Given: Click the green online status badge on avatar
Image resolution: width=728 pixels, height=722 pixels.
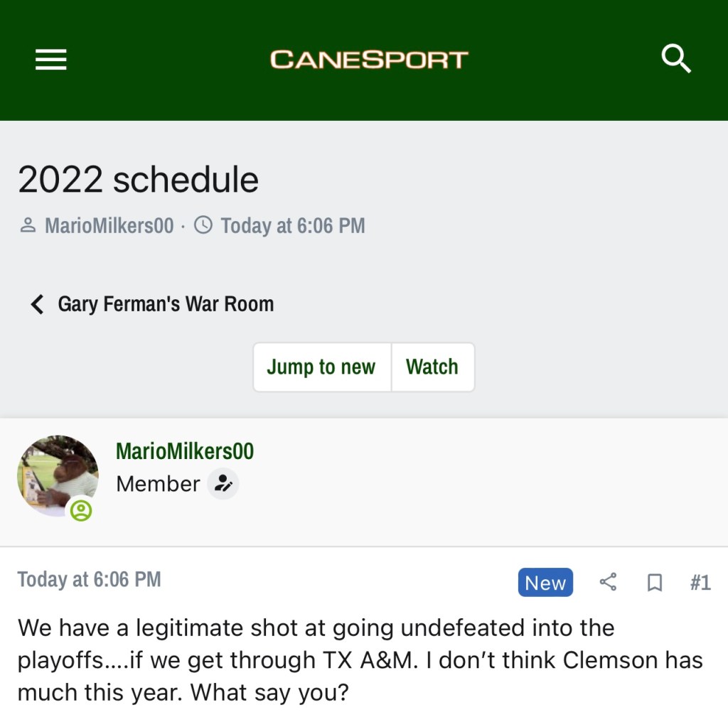Looking at the screenshot, I should 81,510.
